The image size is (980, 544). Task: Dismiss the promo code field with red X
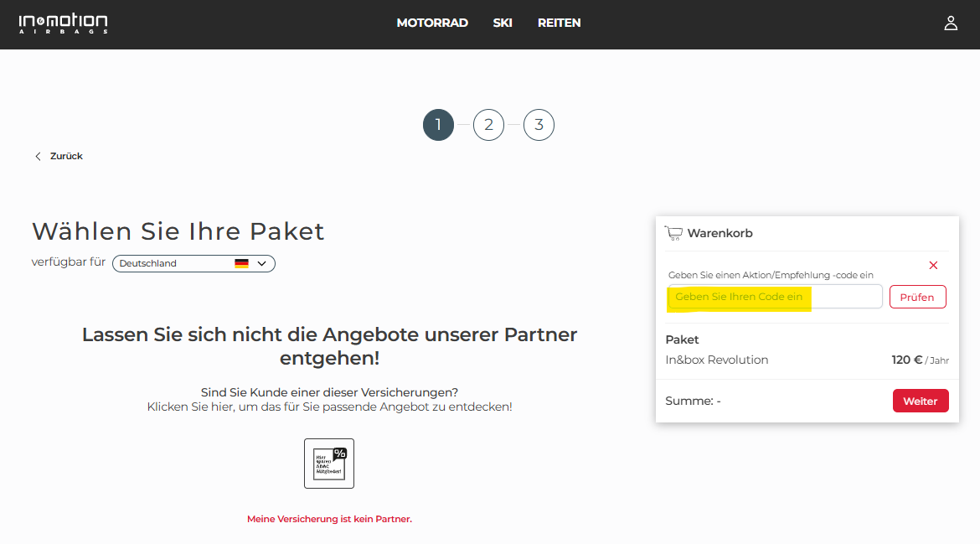(x=933, y=266)
